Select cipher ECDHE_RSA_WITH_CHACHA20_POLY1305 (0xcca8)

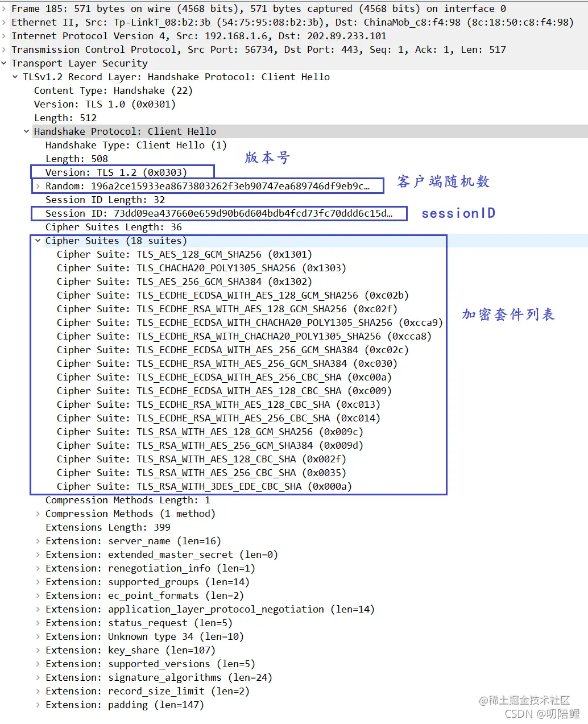click(244, 336)
